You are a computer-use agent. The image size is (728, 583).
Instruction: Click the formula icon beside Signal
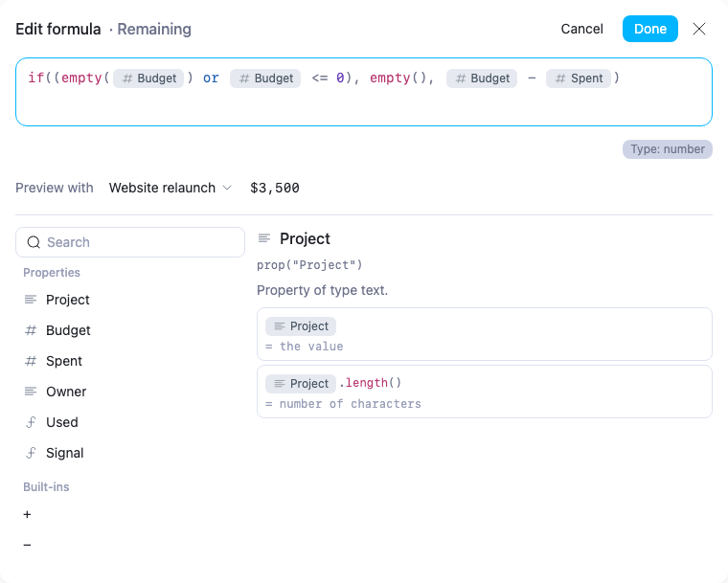31,453
